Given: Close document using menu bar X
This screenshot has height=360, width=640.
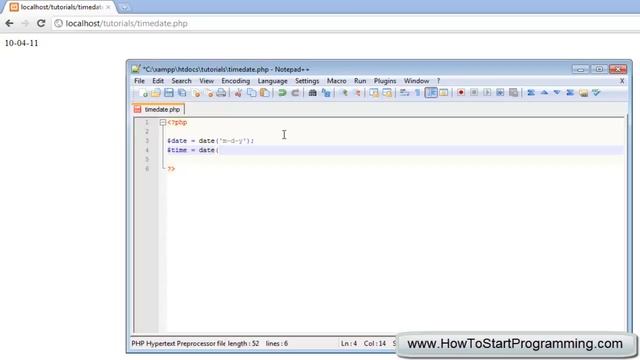Looking at the screenshot, I should click(x=622, y=81).
